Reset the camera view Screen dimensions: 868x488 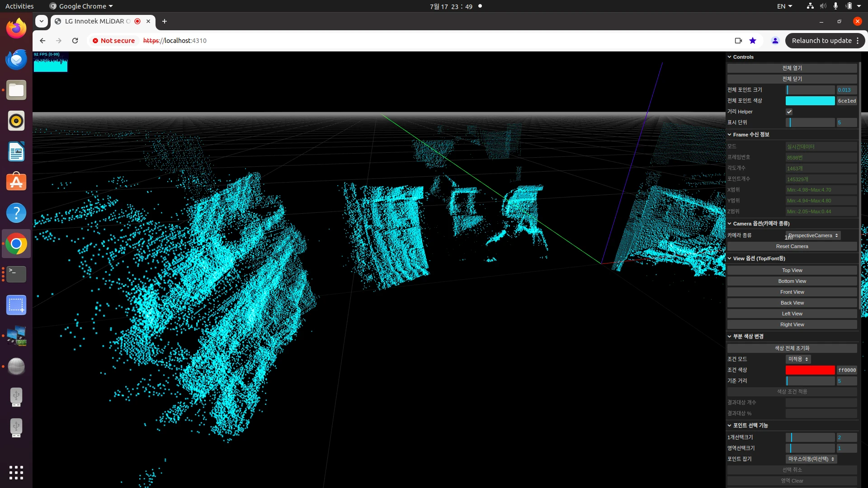pyautogui.click(x=792, y=247)
